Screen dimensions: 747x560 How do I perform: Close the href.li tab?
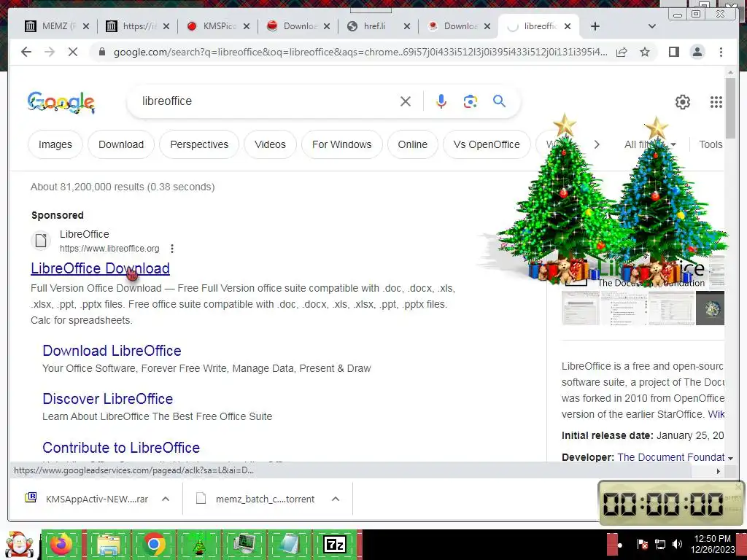click(x=407, y=26)
